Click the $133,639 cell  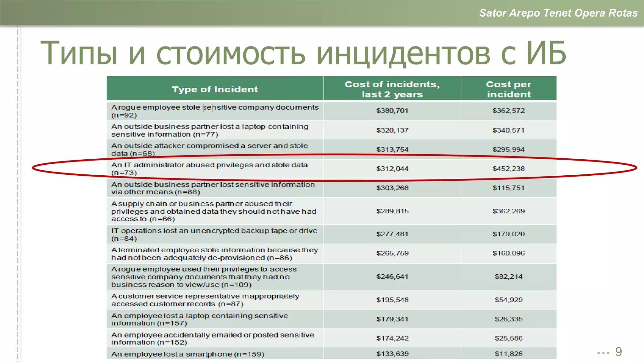[392, 354]
